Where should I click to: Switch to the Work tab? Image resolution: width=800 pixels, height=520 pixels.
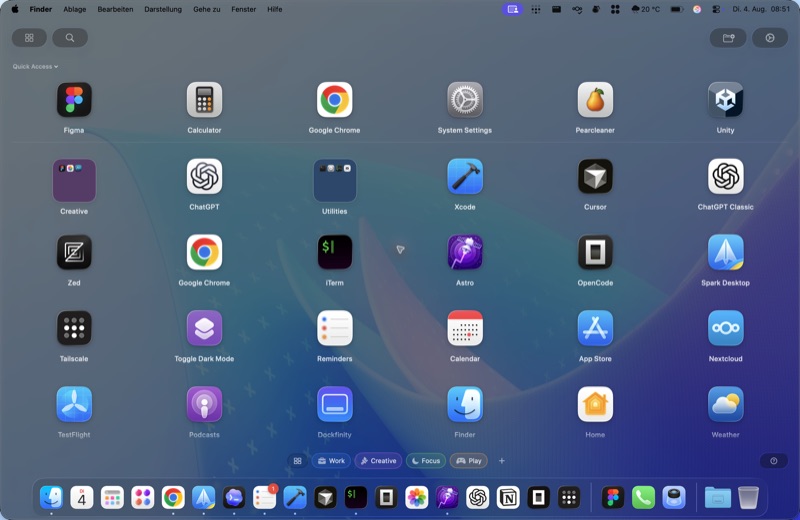pyautogui.click(x=331, y=461)
